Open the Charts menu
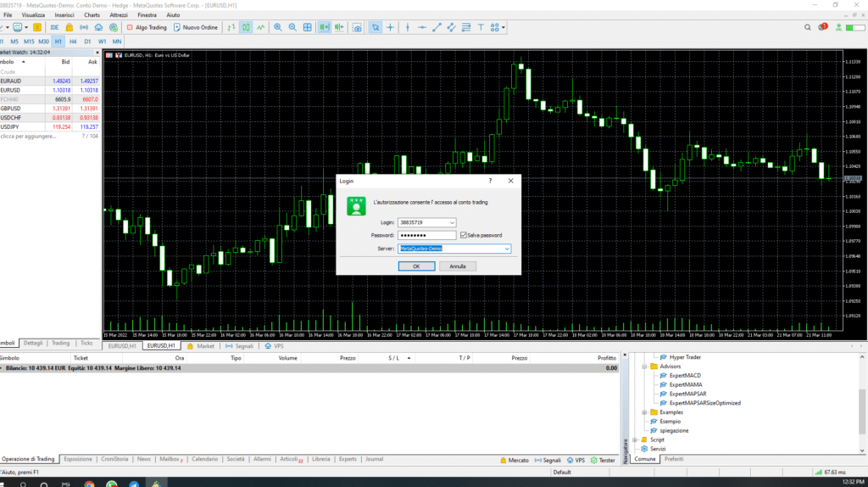The width and height of the screenshot is (868, 487). coord(92,15)
